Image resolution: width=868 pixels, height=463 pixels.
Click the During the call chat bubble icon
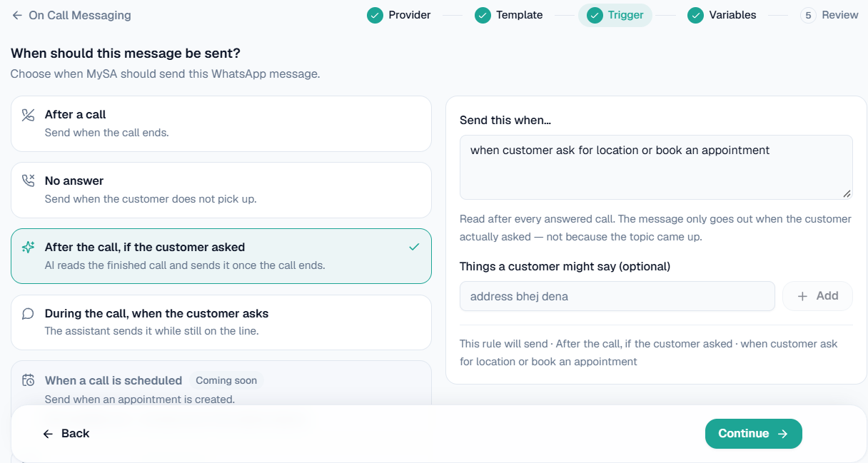click(x=28, y=314)
